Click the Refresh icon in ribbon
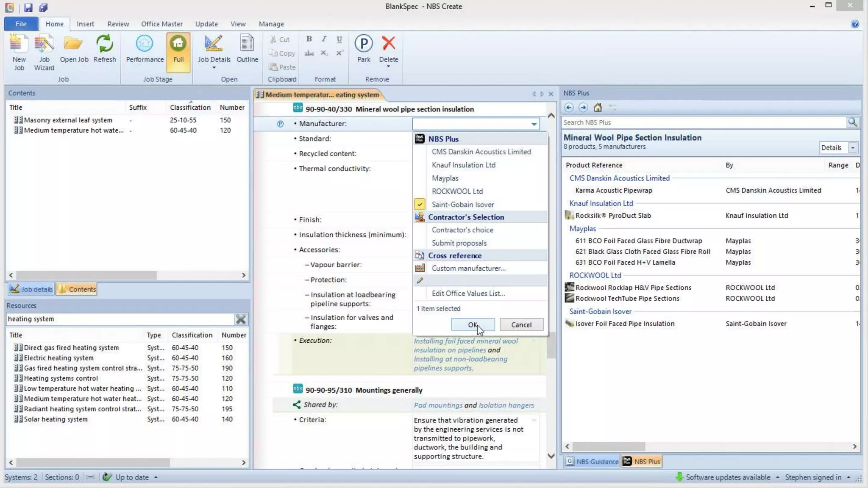This screenshot has width=868, height=488. [x=104, y=44]
